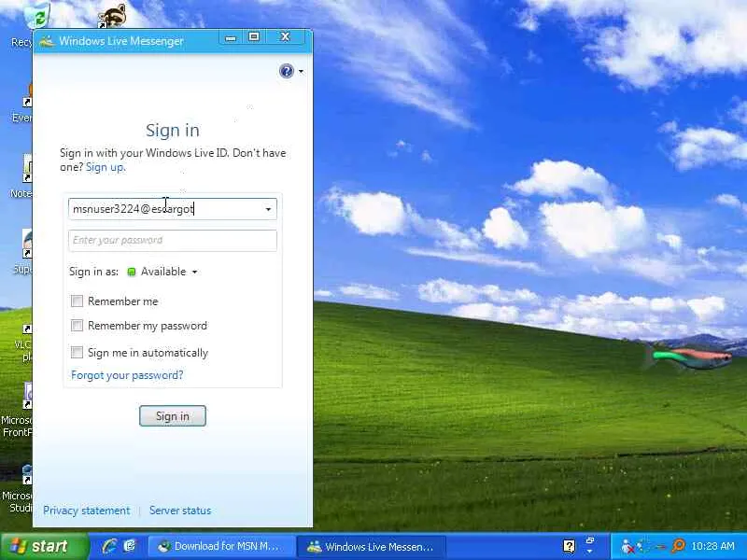Click the 10:28 AM system clock
Image resolution: width=747 pixels, height=560 pixels.
click(712, 546)
